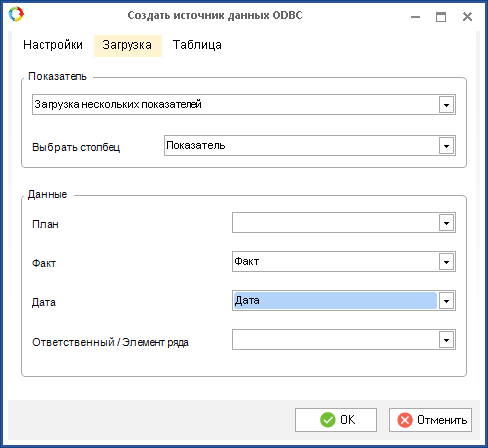Maximize the ODBC data source dialog
The height and width of the screenshot is (448, 488).
click(441, 17)
